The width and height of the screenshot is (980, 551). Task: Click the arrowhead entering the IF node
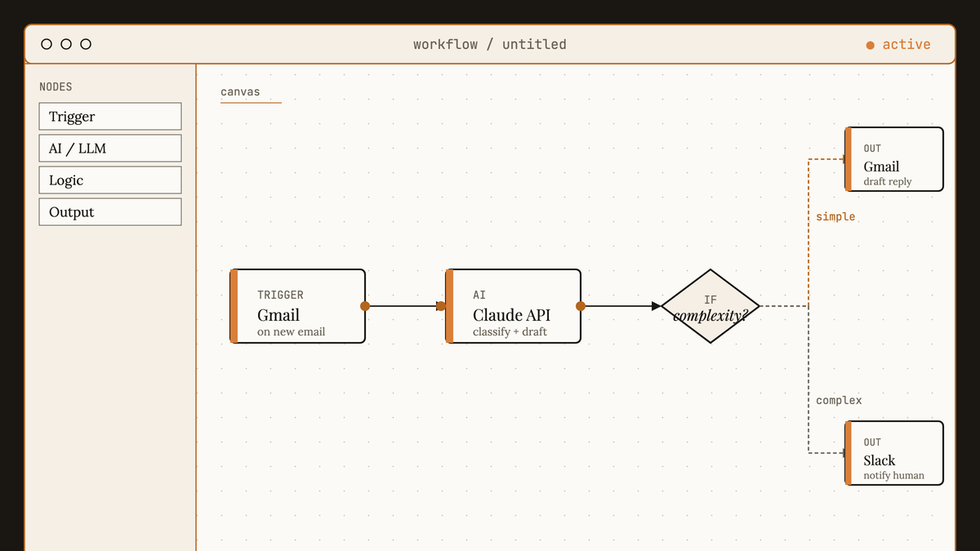[657, 306]
